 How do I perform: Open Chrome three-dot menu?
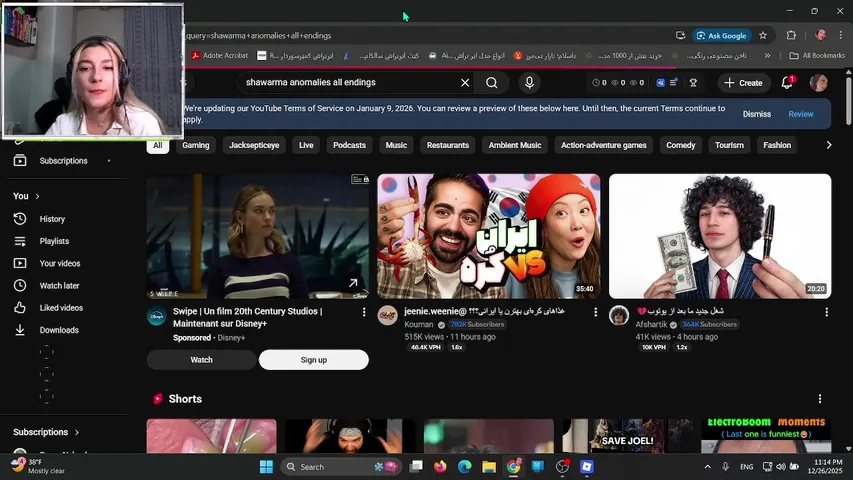click(x=840, y=35)
